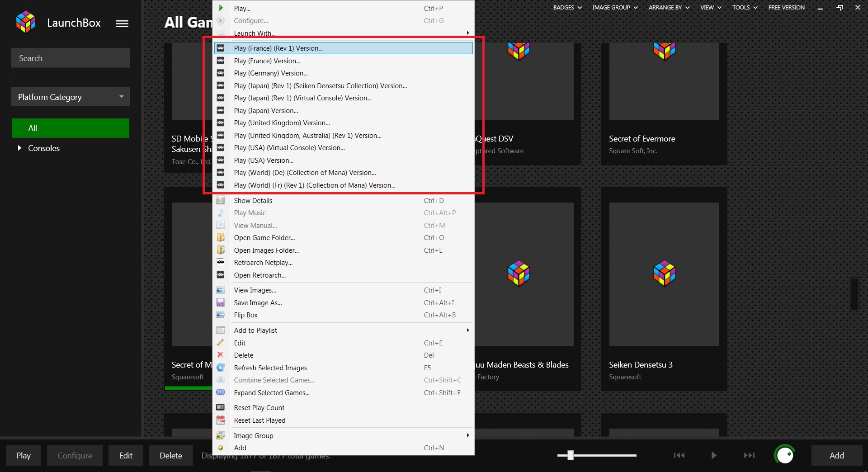Select the Secret of Evermore game cover
Viewport: 868px width, 472px height.
664,81
